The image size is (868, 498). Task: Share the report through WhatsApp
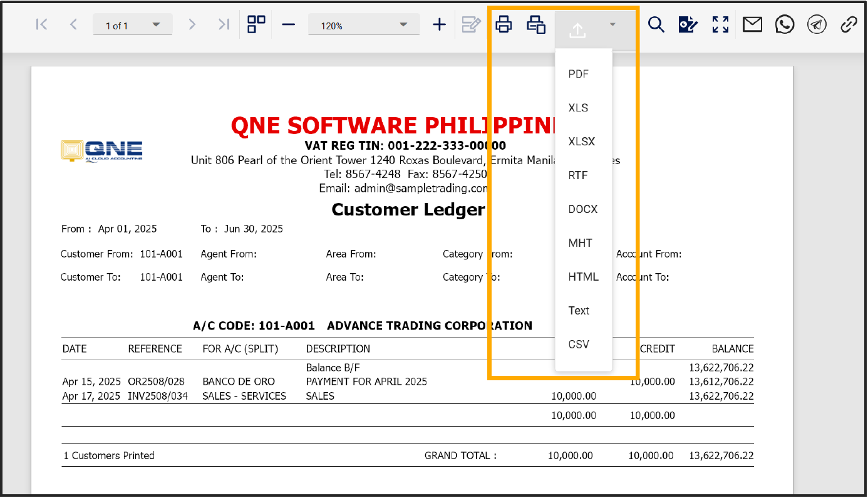[x=785, y=24]
